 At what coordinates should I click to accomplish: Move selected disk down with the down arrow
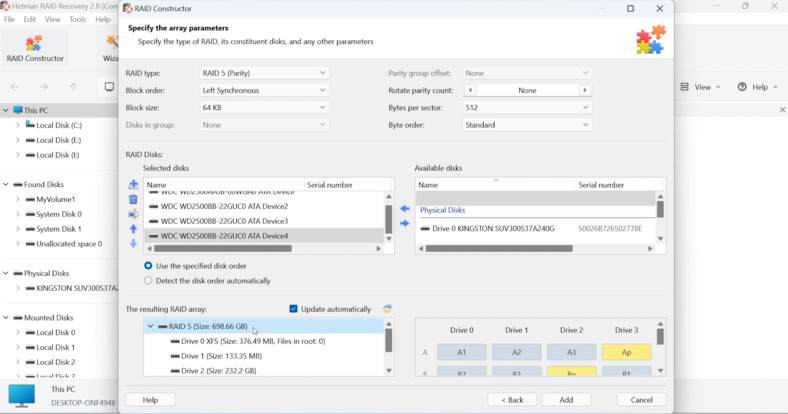coord(133,243)
